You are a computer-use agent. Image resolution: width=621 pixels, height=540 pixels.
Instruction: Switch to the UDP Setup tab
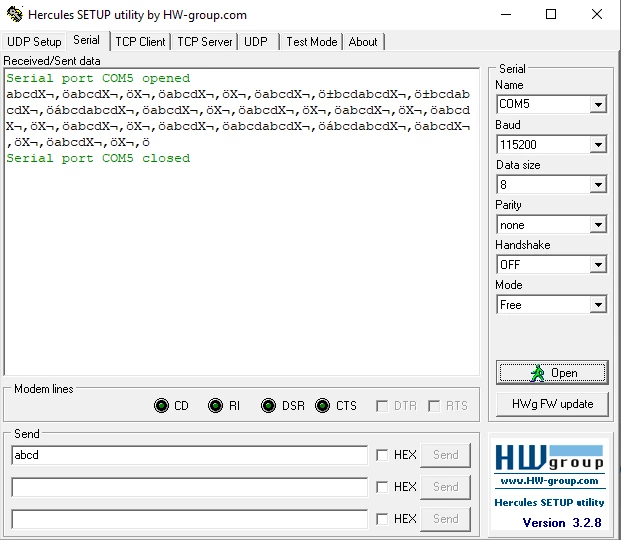34,42
